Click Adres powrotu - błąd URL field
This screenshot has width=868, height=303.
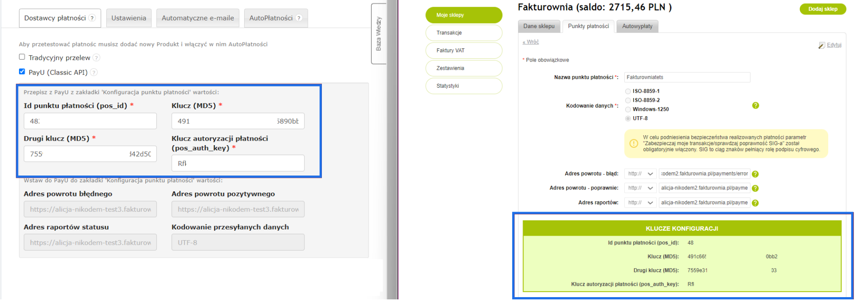[x=704, y=174]
